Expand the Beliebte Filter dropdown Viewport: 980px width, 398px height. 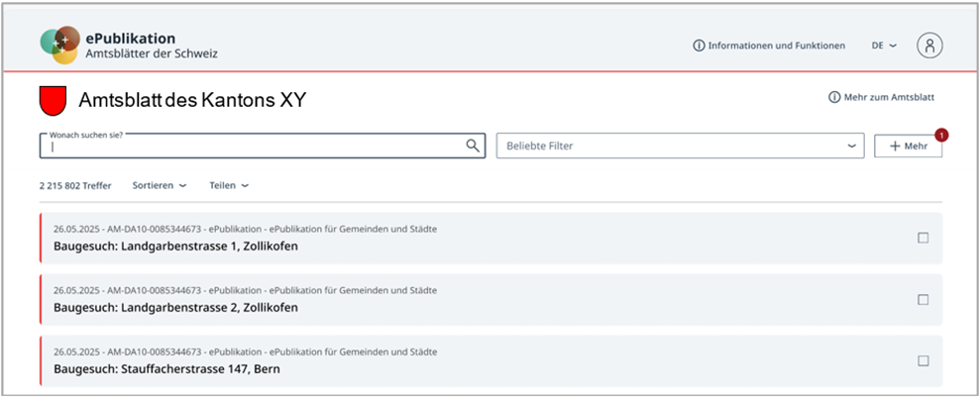(681, 146)
